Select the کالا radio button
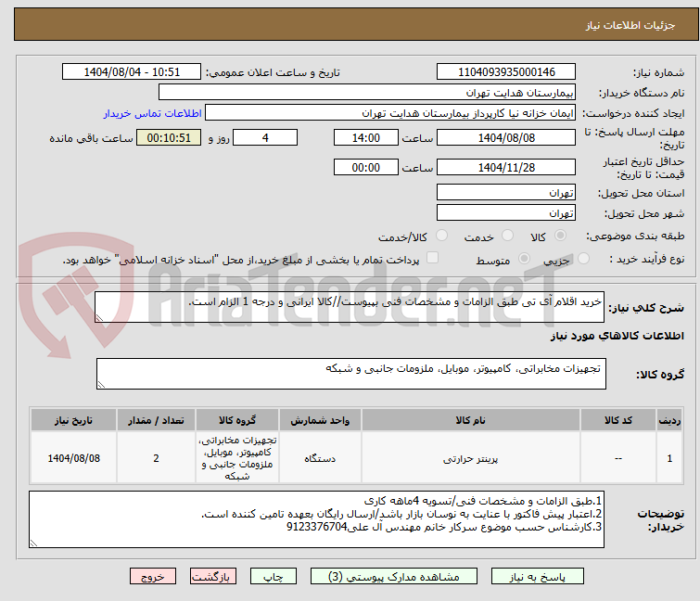This screenshot has height=601, width=700. pyautogui.click(x=560, y=236)
